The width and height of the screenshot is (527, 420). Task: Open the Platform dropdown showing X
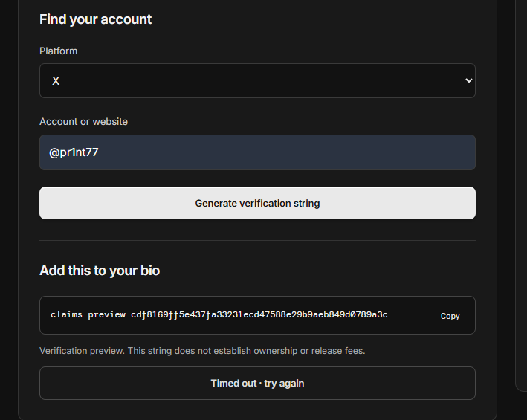click(257, 80)
